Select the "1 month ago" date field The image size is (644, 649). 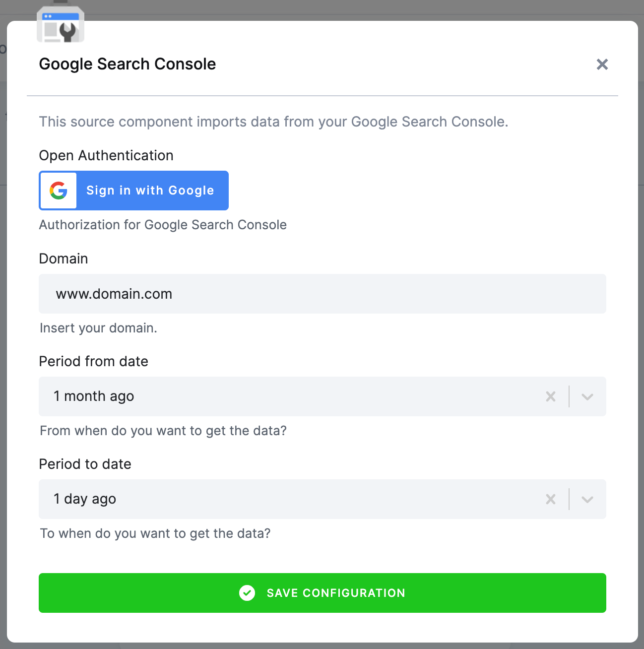(x=198, y=396)
